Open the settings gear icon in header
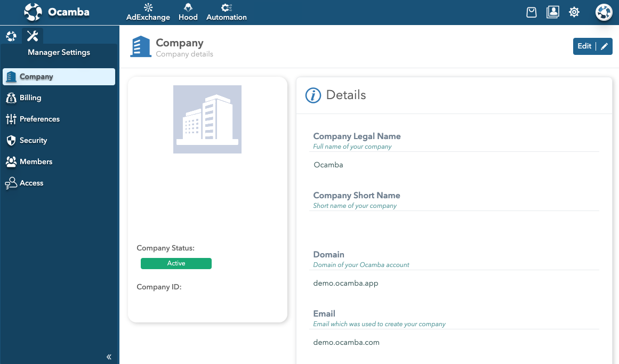 pos(574,12)
